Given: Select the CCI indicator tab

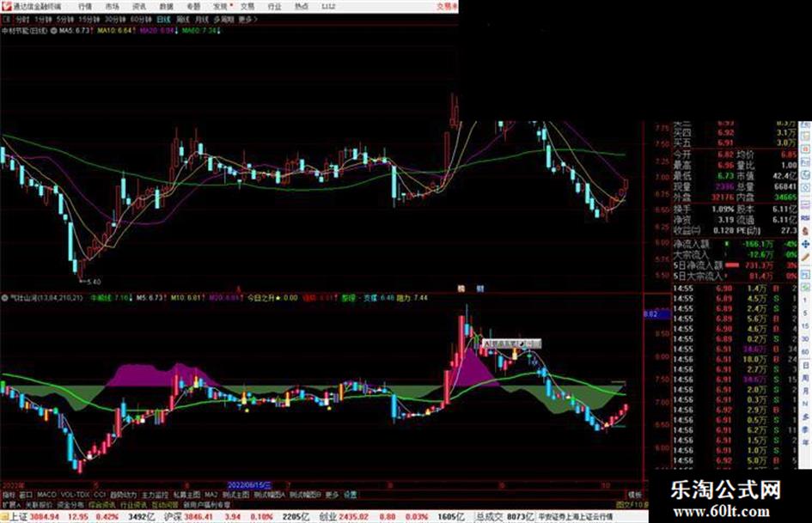Looking at the screenshot, I should pos(100,495).
